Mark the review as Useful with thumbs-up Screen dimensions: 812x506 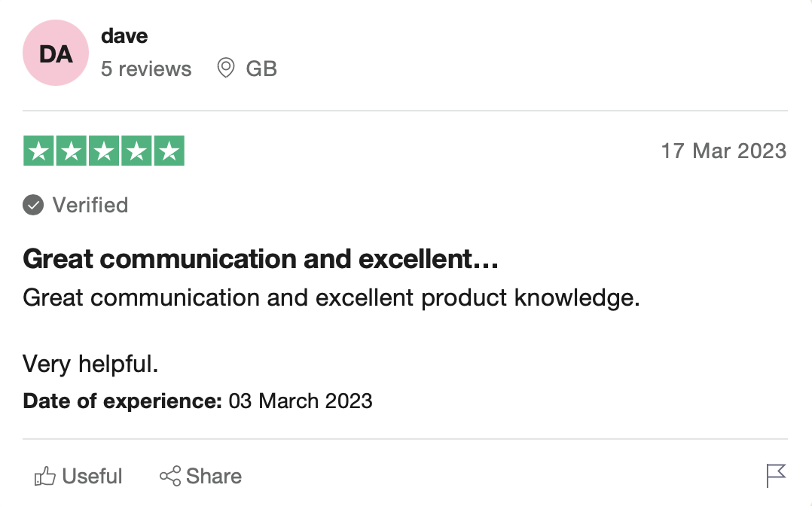click(78, 476)
